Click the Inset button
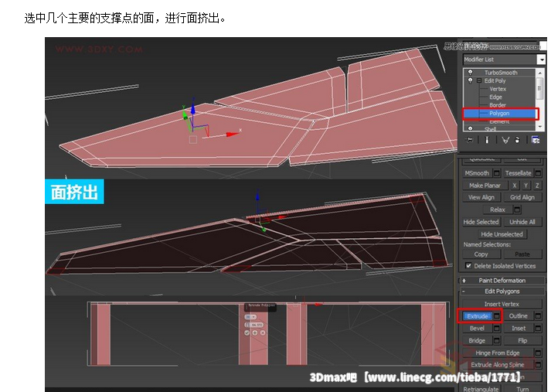 (519, 329)
